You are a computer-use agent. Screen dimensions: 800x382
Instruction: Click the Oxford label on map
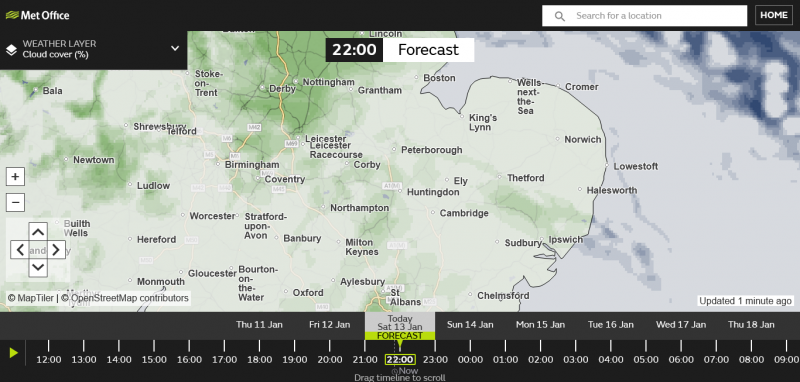308,293
